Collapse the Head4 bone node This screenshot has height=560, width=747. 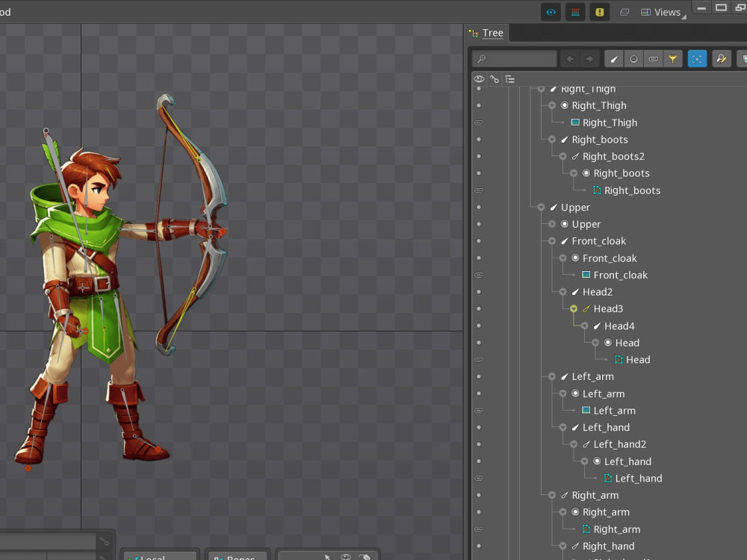point(585,326)
